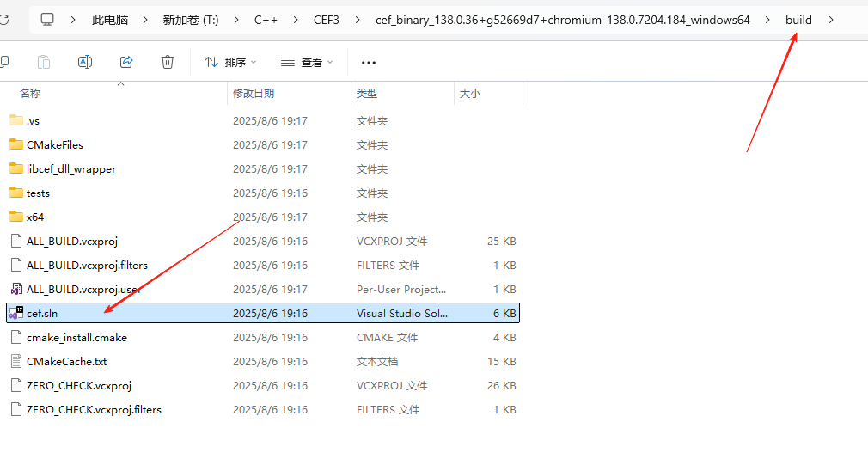Select ZERO_CHECK.vcxproj file name

pos(79,385)
